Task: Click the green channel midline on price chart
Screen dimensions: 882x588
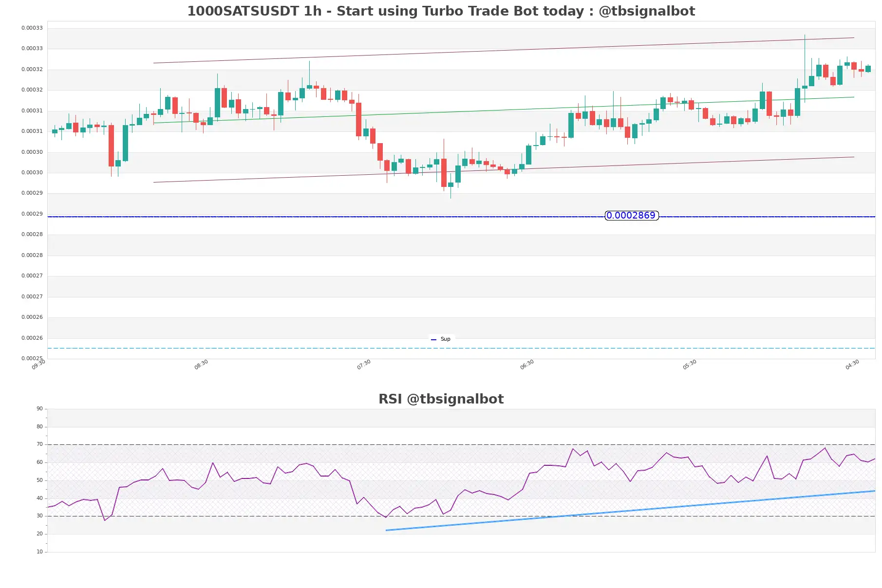Action: [504, 110]
